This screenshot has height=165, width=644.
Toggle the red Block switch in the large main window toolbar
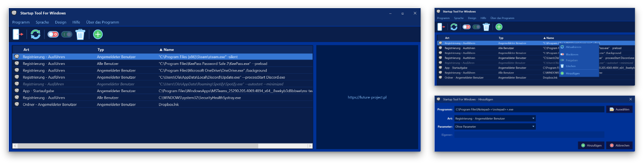tap(53, 34)
